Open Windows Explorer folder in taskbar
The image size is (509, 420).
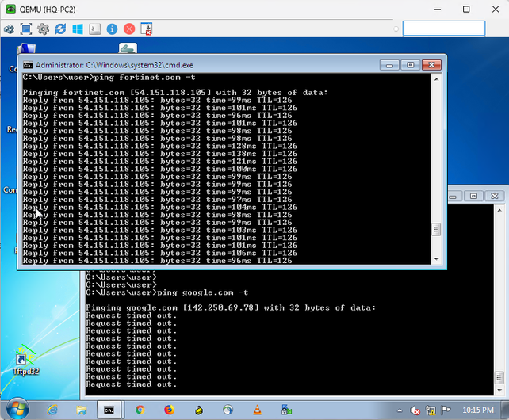[x=81, y=410]
